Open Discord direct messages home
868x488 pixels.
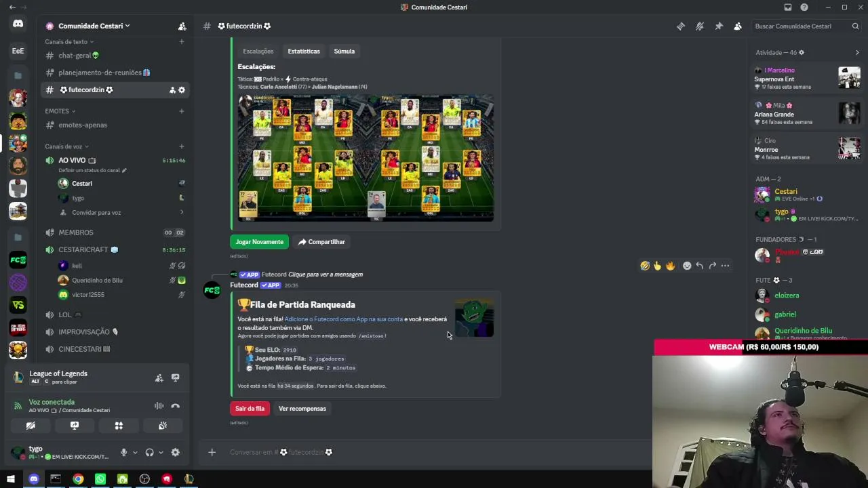click(x=18, y=24)
